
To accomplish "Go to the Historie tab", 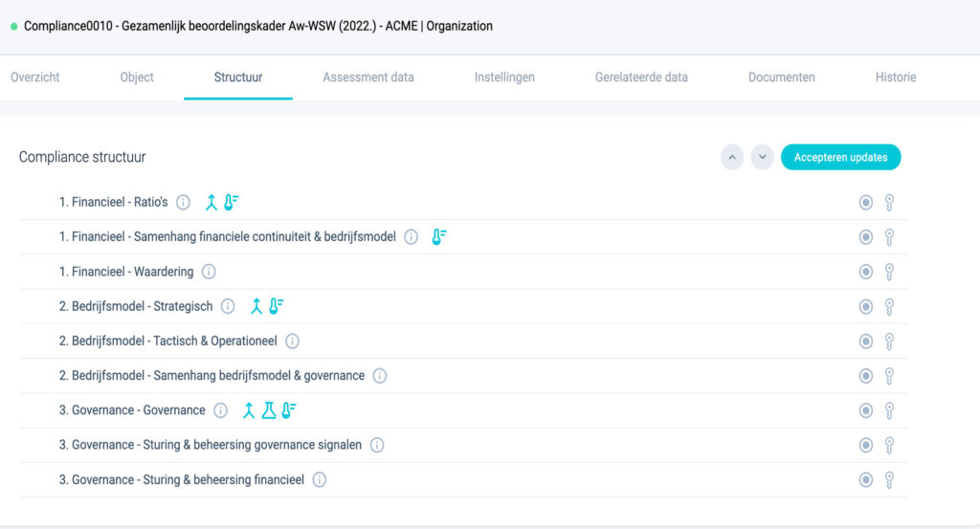I will coord(896,77).
